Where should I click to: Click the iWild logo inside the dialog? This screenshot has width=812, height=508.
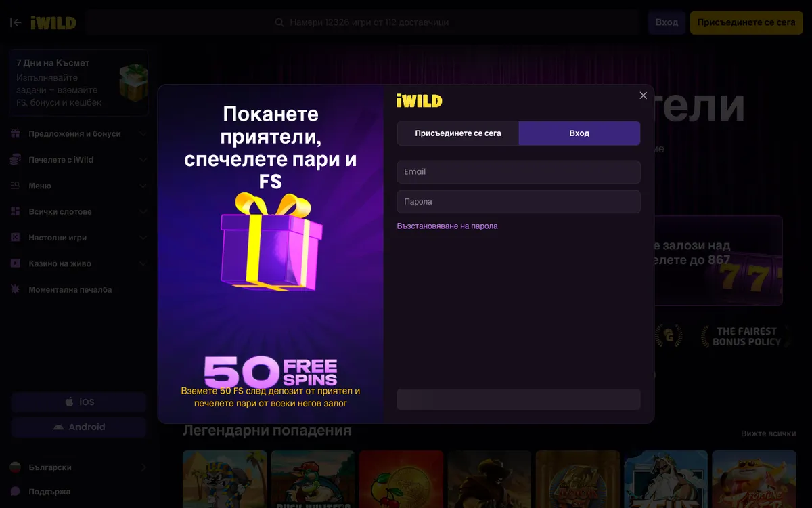coord(420,101)
